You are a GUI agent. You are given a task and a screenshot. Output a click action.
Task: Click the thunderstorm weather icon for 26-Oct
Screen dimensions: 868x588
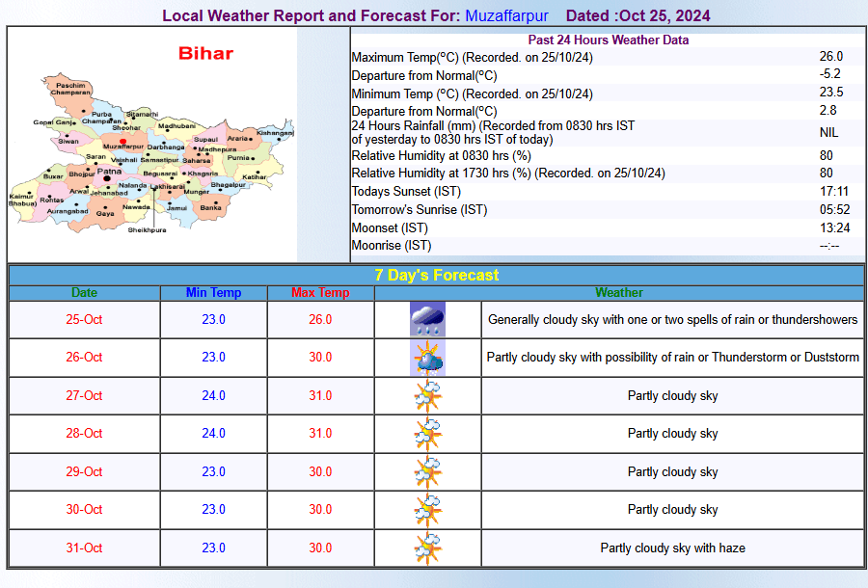427,358
